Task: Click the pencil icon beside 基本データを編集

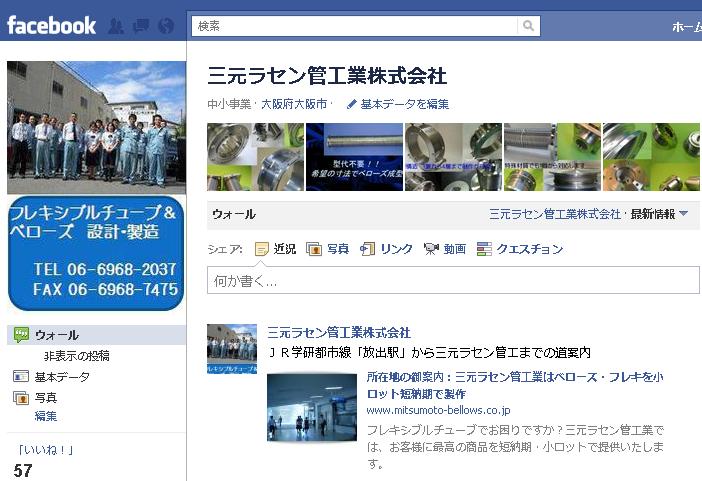Action: 352,104
